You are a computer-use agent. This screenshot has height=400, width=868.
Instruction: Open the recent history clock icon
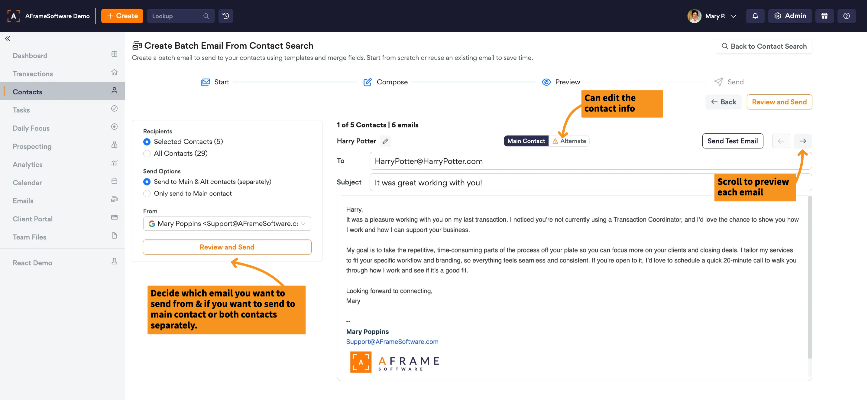tap(225, 16)
